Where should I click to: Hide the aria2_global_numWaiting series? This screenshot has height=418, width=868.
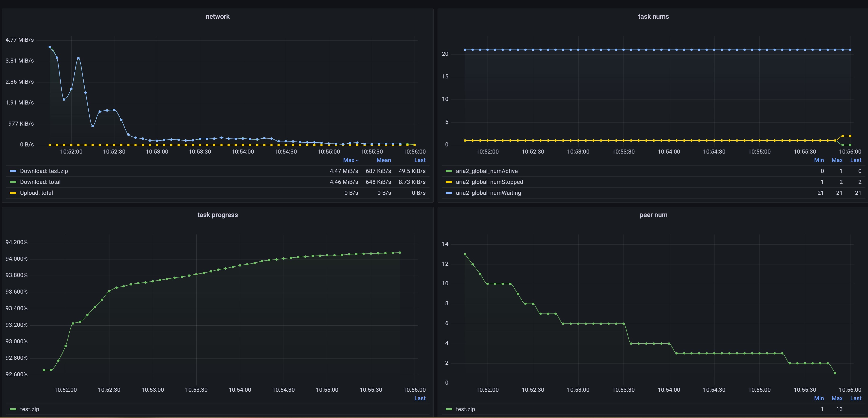[488, 192]
